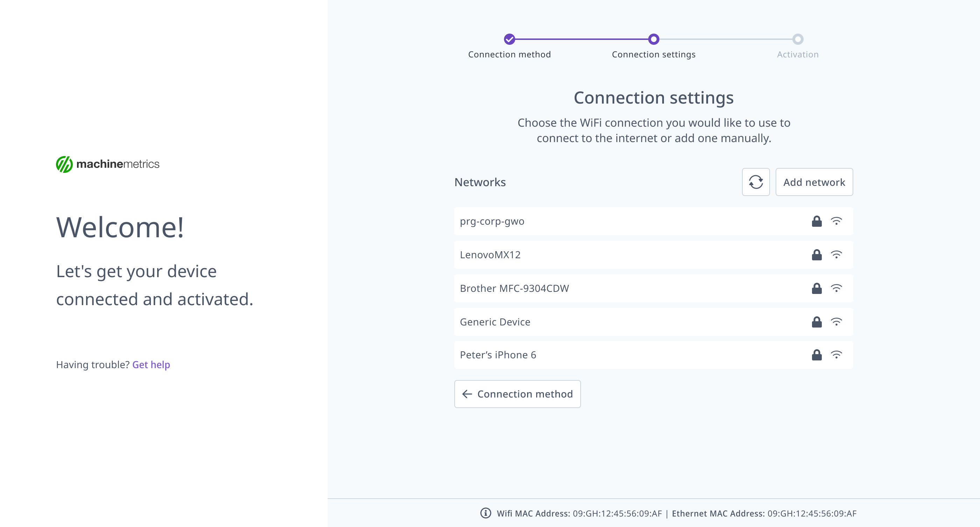Click the Connection settings step indicator
Screen dimensions: 980x527
click(x=653, y=40)
